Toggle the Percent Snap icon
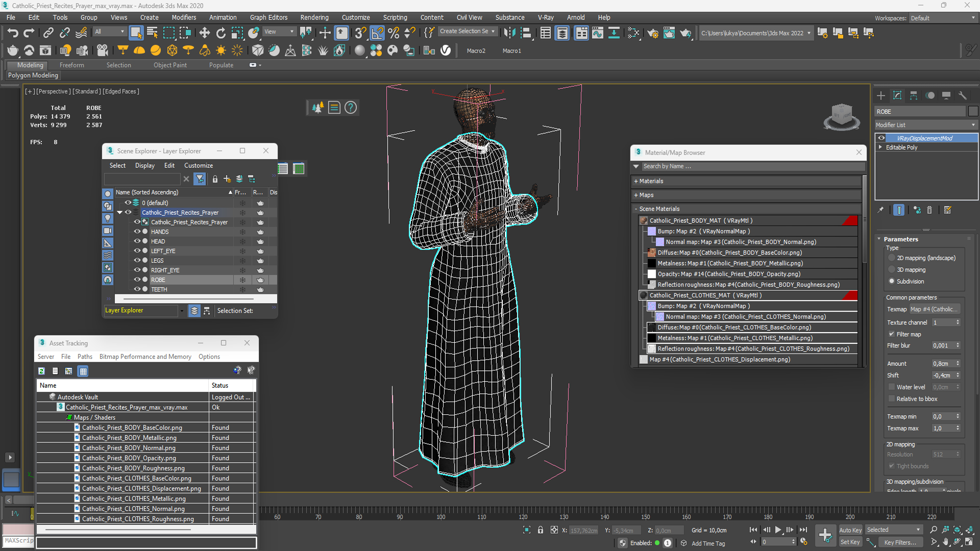The width and height of the screenshot is (980, 551). click(x=394, y=33)
